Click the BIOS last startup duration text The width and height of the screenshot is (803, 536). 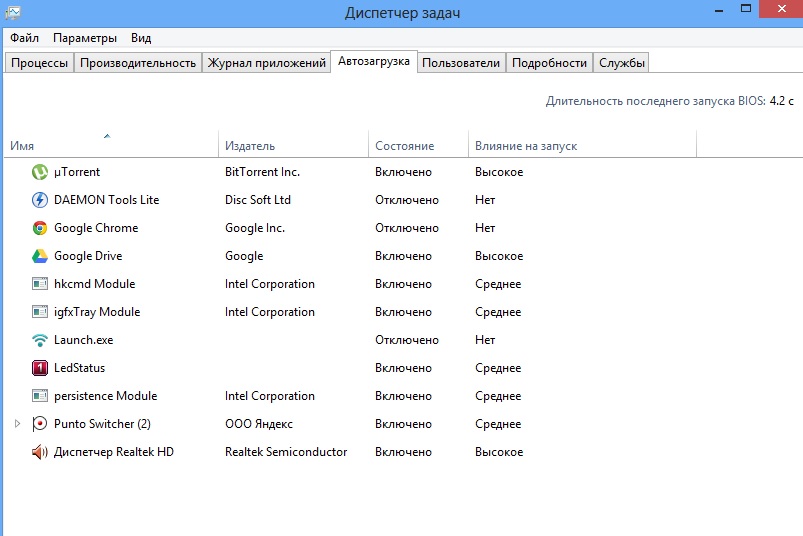point(669,101)
